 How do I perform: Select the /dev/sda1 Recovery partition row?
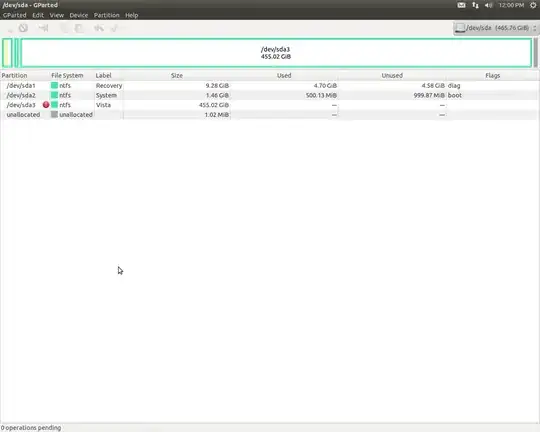click(269, 85)
